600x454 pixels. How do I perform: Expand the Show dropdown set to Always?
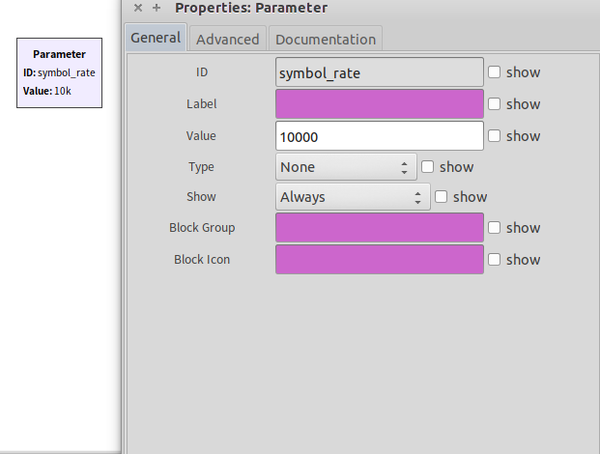(352, 197)
